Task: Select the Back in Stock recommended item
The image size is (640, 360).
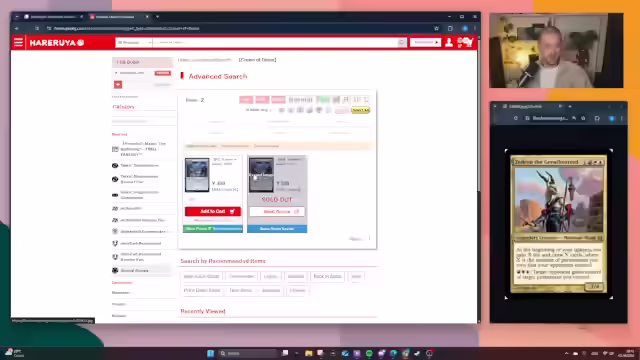Action: click(x=327, y=276)
